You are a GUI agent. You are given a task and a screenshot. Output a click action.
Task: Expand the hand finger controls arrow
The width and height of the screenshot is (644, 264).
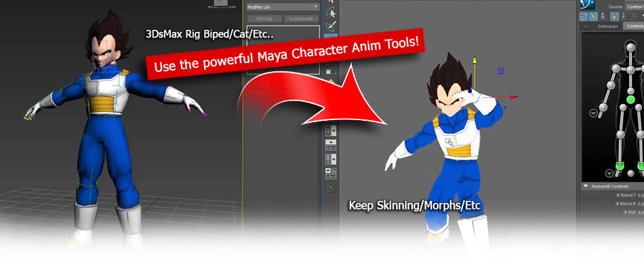(x=593, y=113)
